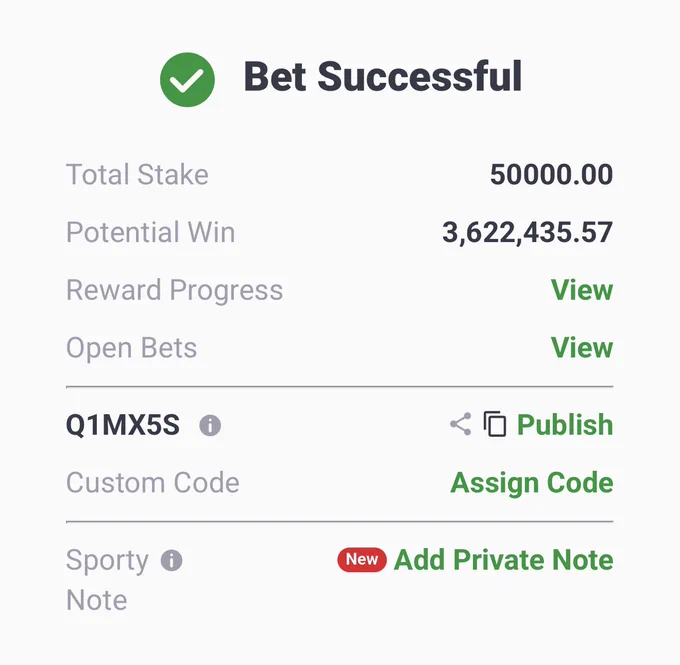The height and width of the screenshot is (665, 680).
Task: Click the green checkmark success icon
Action: click(x=187, y=80)
